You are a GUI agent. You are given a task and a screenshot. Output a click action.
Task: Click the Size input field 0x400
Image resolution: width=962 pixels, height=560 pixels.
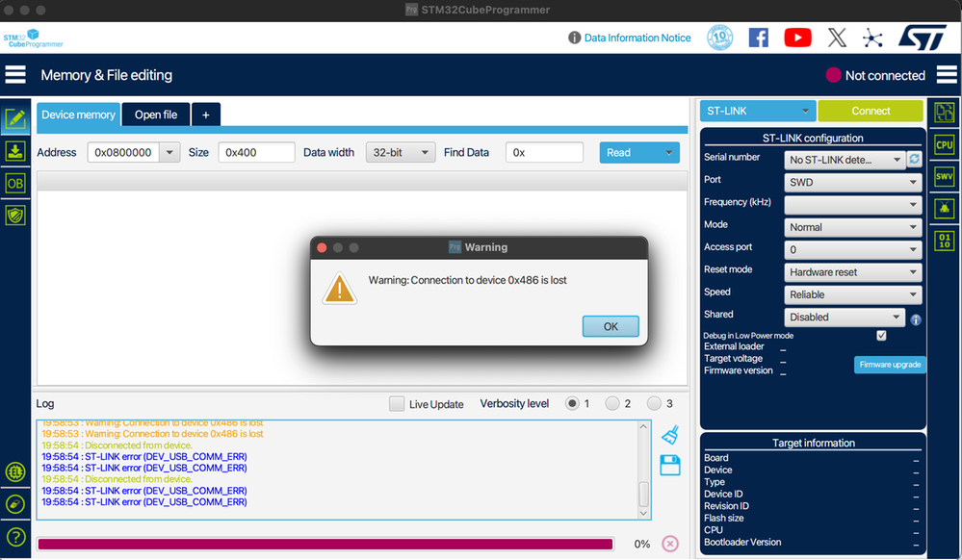(256, 152)
